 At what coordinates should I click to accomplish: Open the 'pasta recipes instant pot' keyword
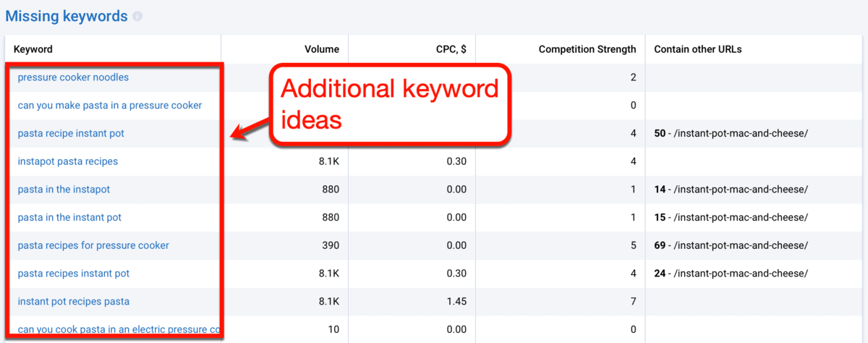[x=74, y=274]
